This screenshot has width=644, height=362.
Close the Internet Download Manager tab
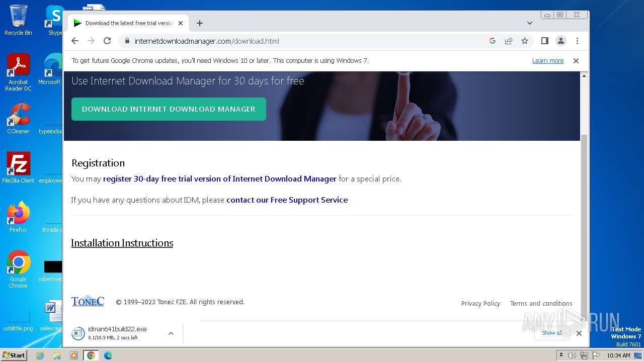click(181, 23)
